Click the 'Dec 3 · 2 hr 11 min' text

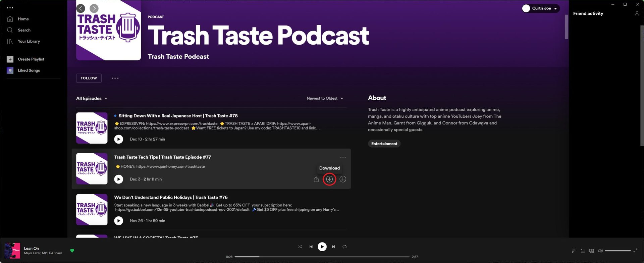pos(146,179)
